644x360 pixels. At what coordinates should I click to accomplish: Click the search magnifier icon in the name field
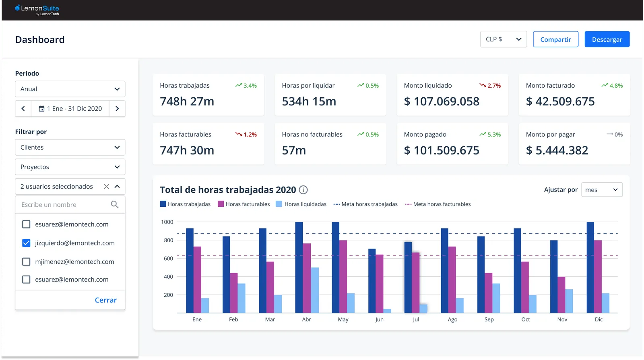[115, 205]
